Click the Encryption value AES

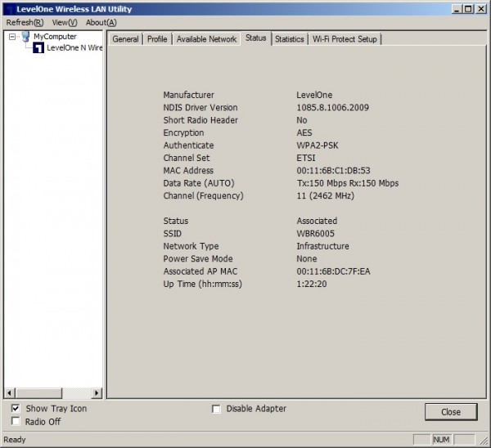pos(304,133)
